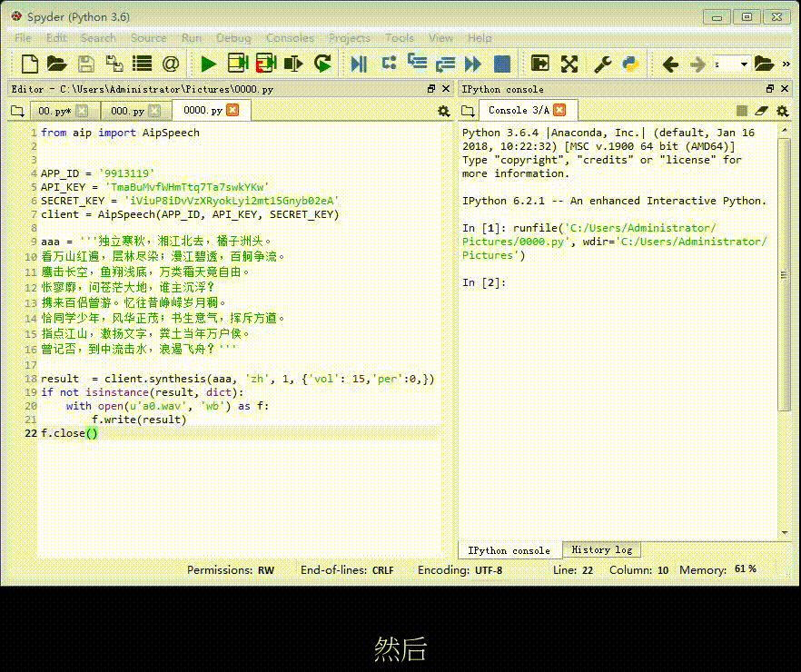This screenshot has height=672, width=801.
Task: Step into function in debugger
Action: click(x=418, y=62)
